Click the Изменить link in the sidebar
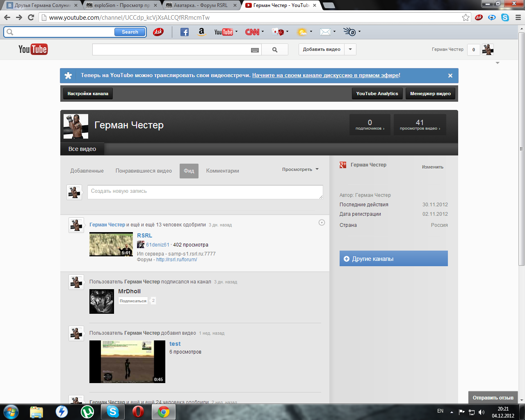Screen dimensions: 525x420 point(433,167)
